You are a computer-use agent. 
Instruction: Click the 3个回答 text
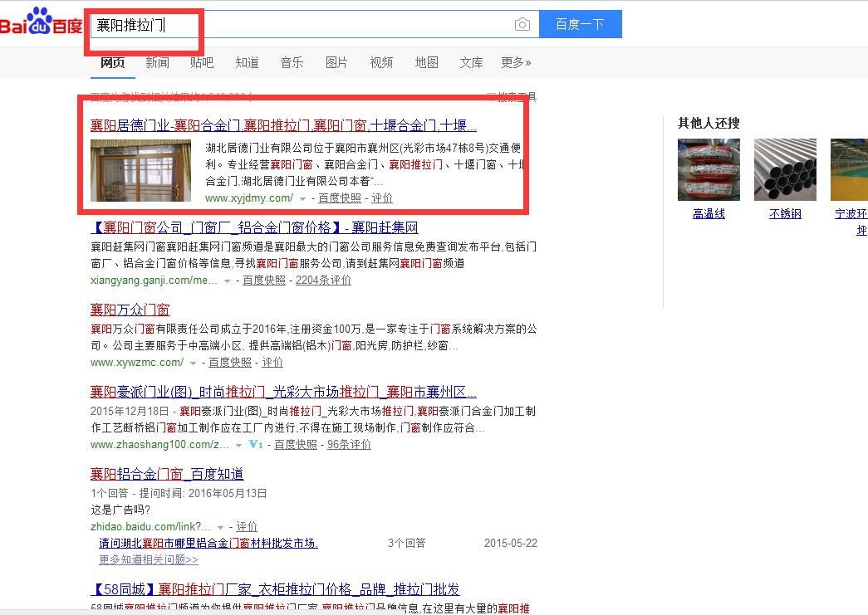coord(407,544)
